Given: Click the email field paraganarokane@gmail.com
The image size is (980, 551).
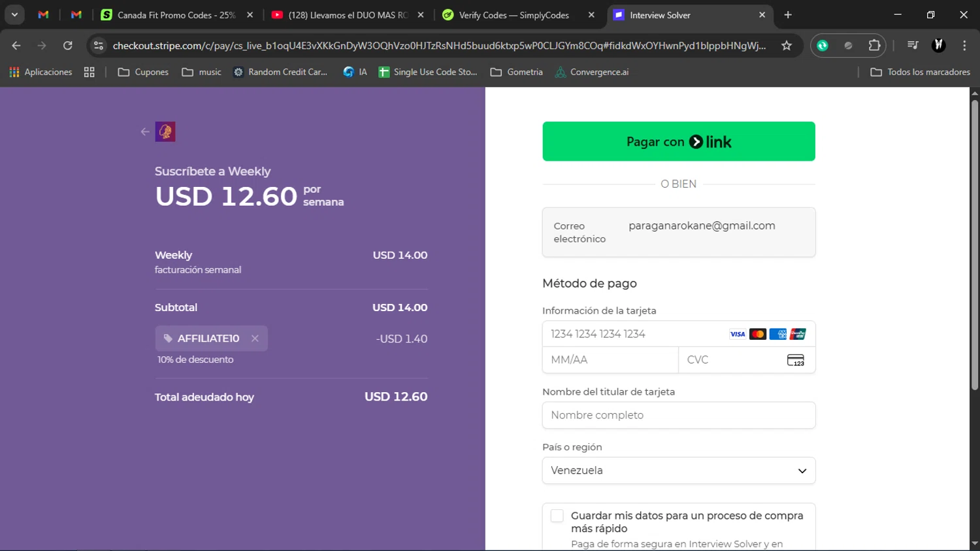Looking at the screenshot, I should tap(679, 232).
